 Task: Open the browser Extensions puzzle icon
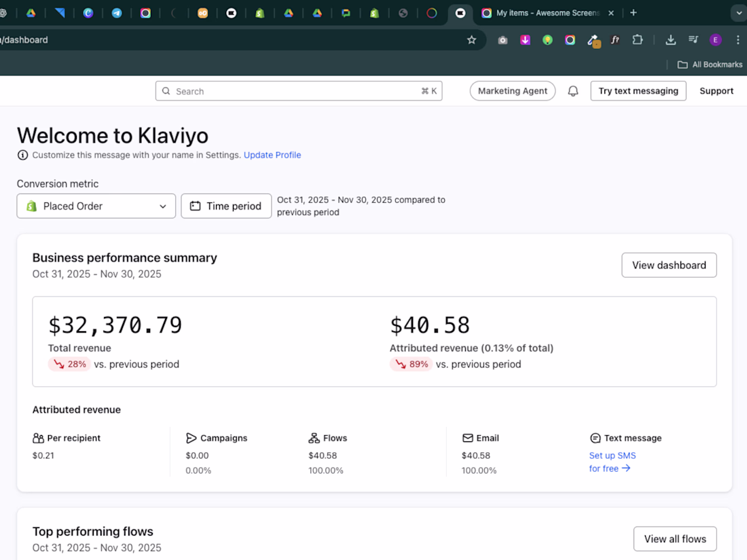(x=638, y=40)
